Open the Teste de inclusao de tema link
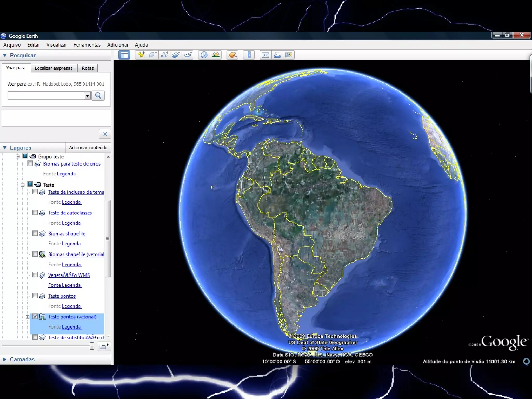 (76, 192)
